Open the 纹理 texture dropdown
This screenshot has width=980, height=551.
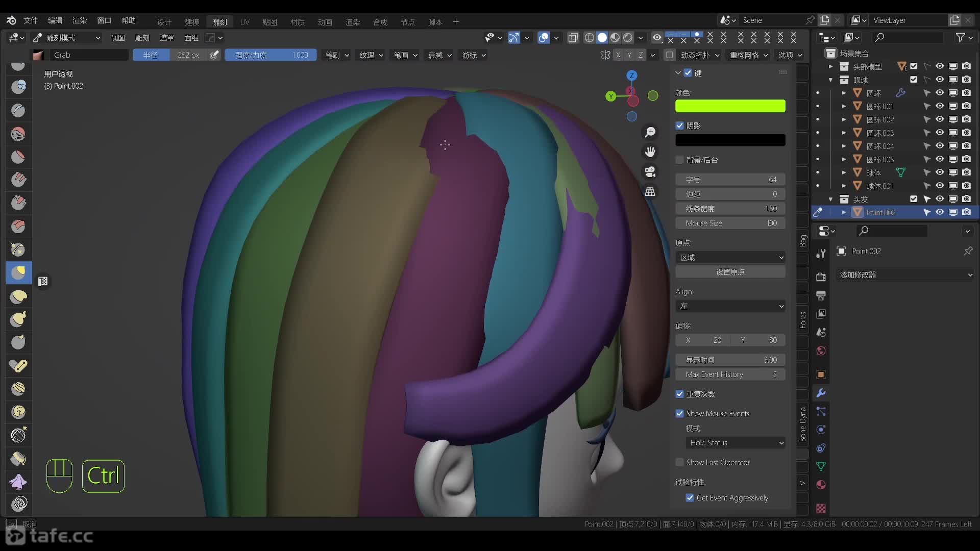371,55
